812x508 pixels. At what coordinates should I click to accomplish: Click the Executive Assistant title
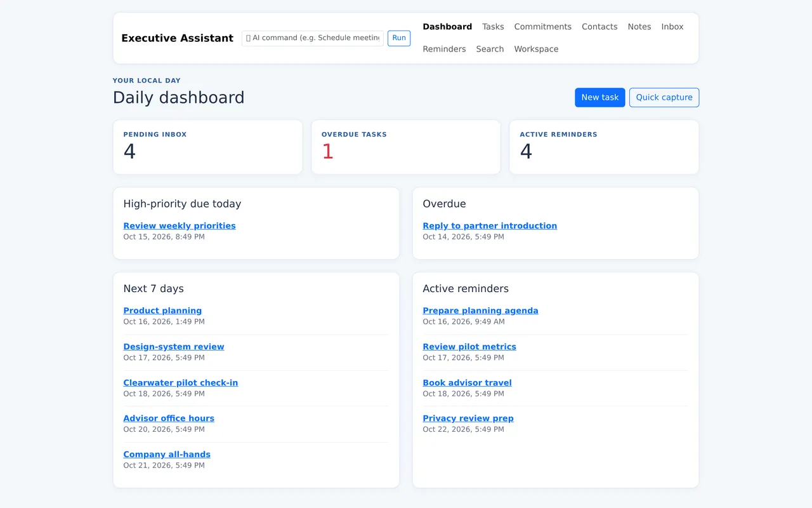177,38
